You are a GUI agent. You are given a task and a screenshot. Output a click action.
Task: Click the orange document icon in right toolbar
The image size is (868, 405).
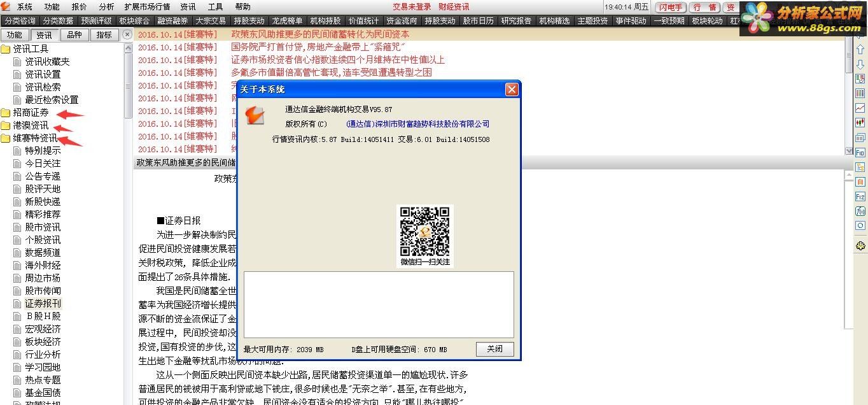point(860,182)
